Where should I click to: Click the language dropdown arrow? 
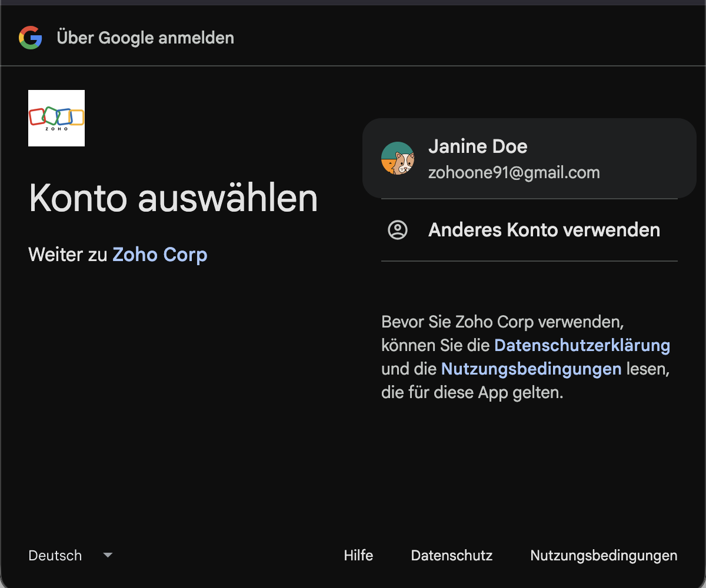coord(108,555)
